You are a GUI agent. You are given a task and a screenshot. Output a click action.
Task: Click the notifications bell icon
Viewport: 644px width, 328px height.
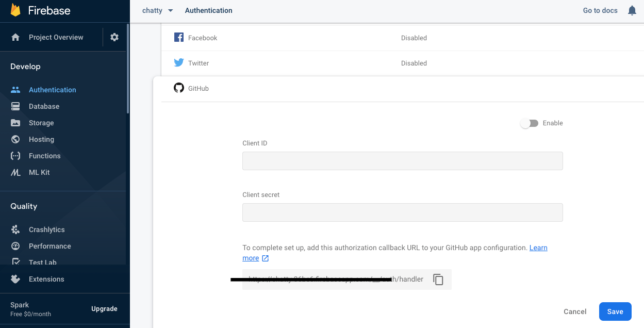click(632, 10)
